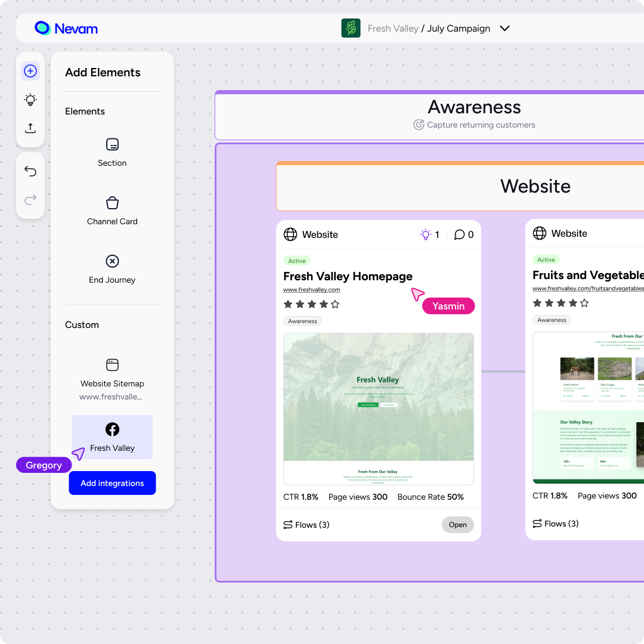Click CTR 1.8% on Homepage card

(x=301, y=497)
